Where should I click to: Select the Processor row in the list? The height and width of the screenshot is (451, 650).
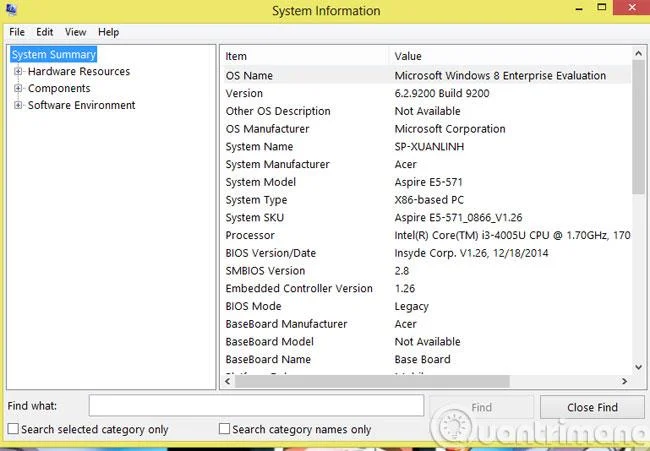427,235
